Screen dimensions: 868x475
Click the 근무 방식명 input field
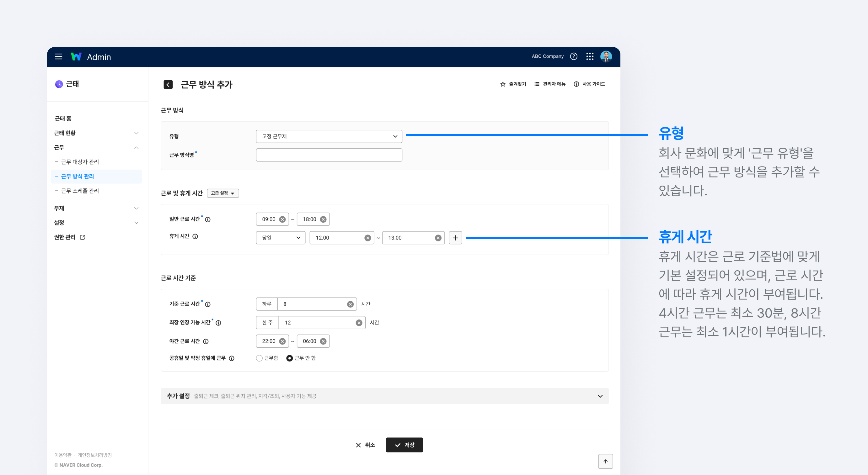click(329, 155)
